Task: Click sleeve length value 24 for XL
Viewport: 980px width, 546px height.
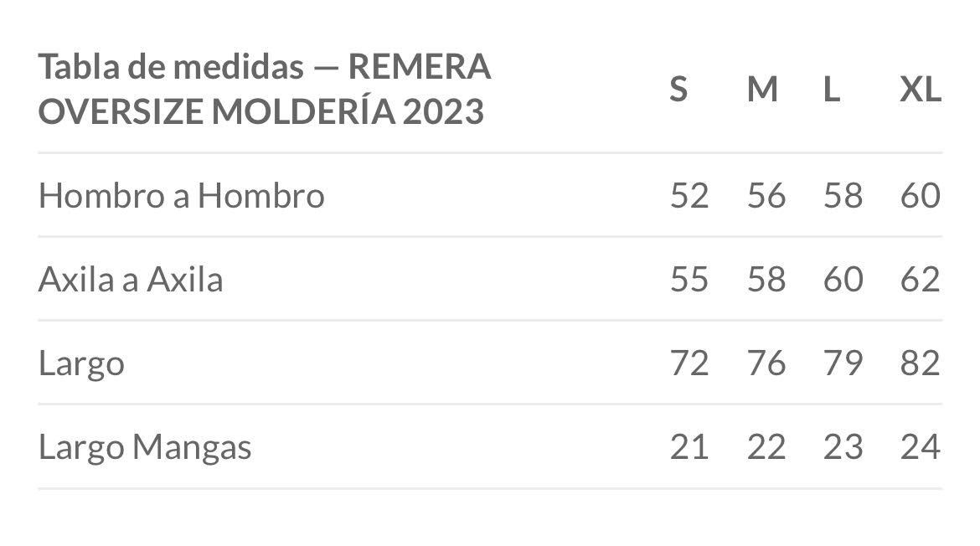Action: pos(921,446)
